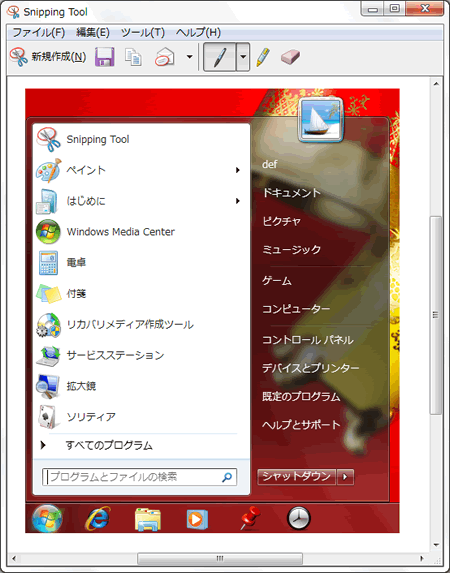The image size is (450, 573).
Task: Click the サービスステーション label
Action: click(x=115, y=355)
